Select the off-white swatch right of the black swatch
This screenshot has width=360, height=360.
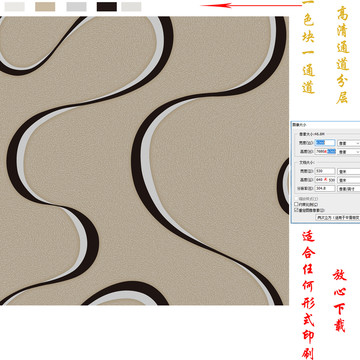click(x=131, y=7)
